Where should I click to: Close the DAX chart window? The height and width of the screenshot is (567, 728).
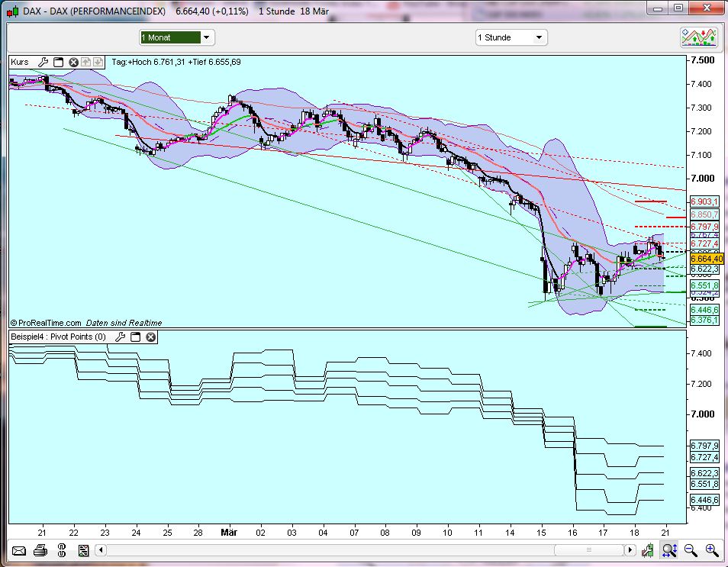click(x=707, y=8)
